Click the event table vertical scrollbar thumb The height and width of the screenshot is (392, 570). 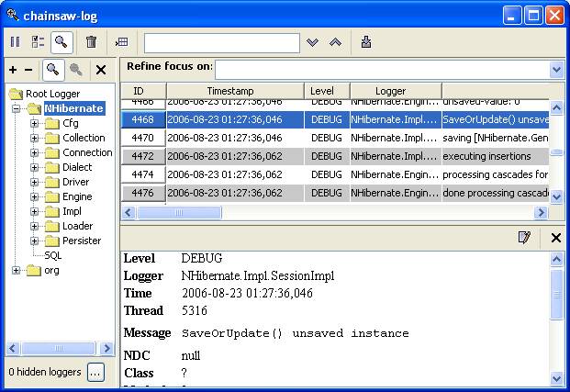pyautogui.click(x=556, y=152)
